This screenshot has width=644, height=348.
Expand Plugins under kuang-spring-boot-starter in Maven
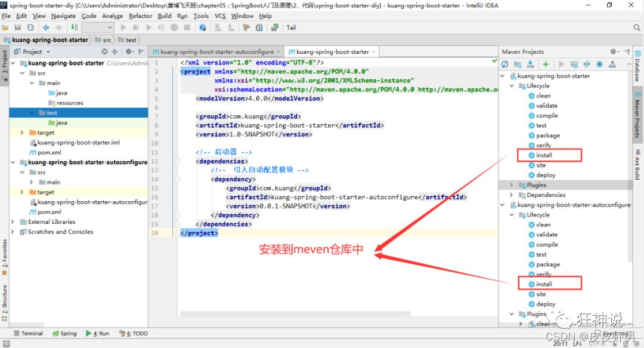click(x=512, y=185)
